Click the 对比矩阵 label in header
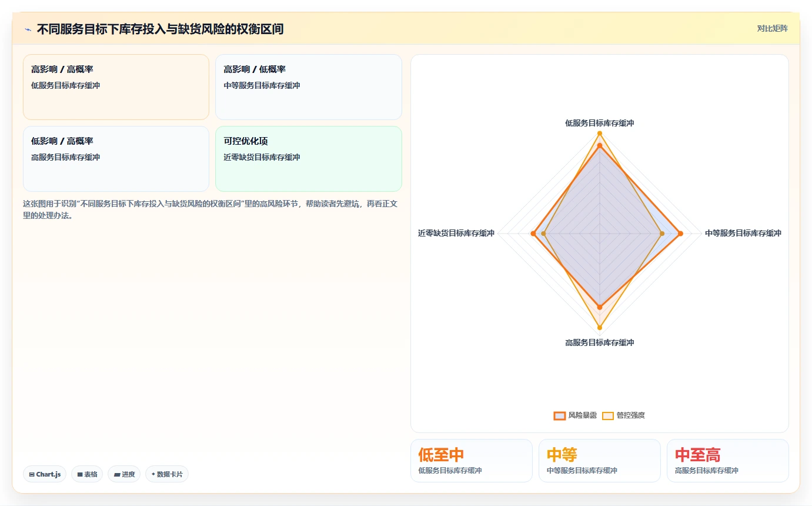 (772, 28)
